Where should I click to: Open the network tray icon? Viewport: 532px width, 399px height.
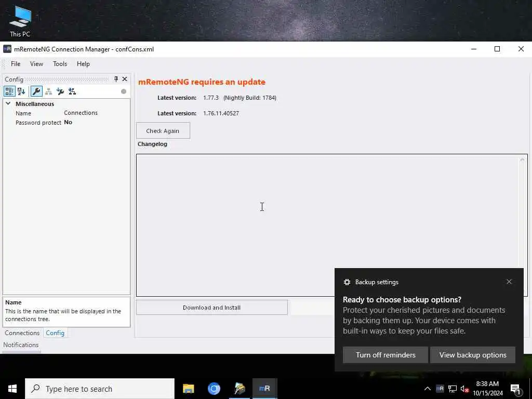[x=453, y=389]
